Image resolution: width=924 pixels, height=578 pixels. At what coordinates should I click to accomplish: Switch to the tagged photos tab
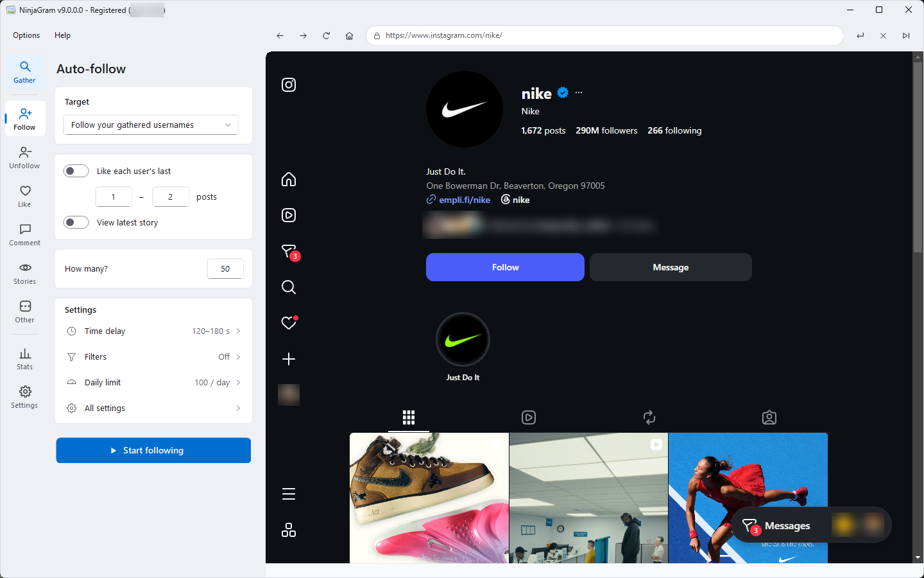(769, 417)
